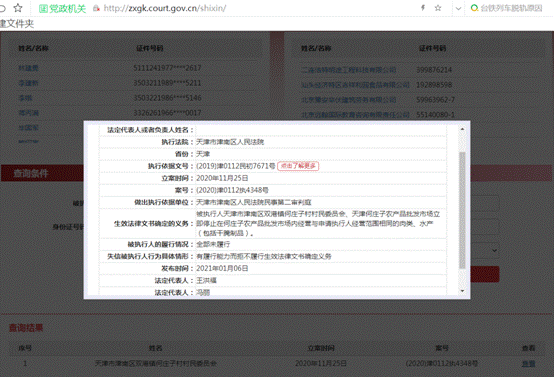Click the ID number ending 0017 in left list
This screenshot has height=377, width=554.
coord(167,113)
